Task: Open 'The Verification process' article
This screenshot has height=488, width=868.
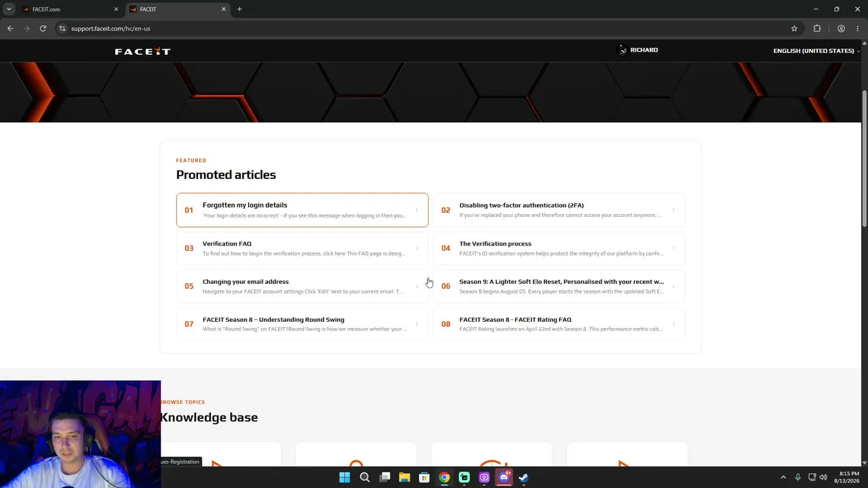Action: [x=559, y=248]
